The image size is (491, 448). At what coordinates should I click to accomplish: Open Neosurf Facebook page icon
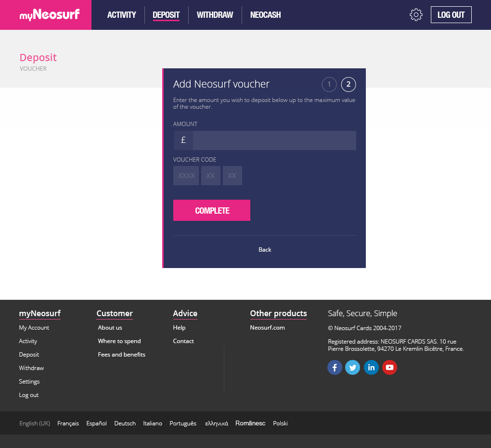(335, 367)
